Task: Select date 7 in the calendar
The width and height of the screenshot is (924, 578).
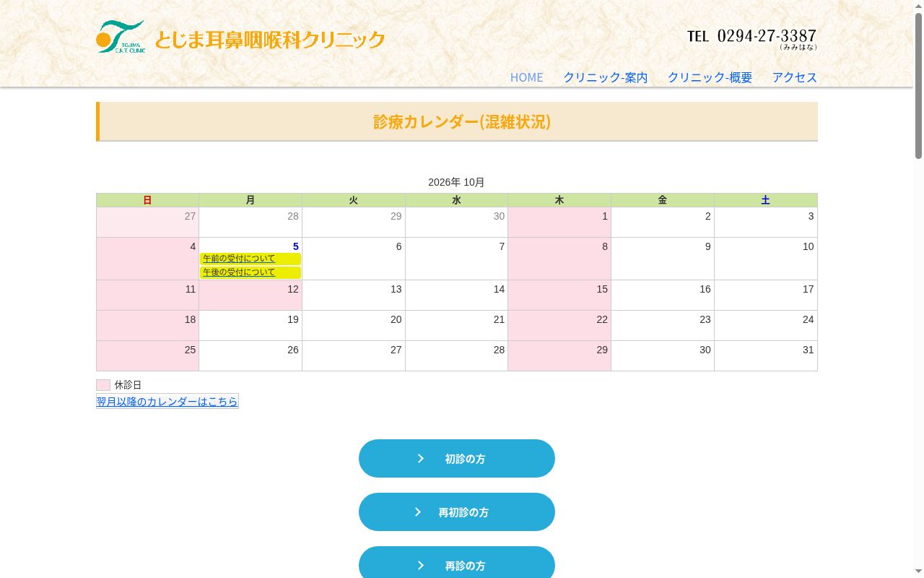Action: click(456, 259)
